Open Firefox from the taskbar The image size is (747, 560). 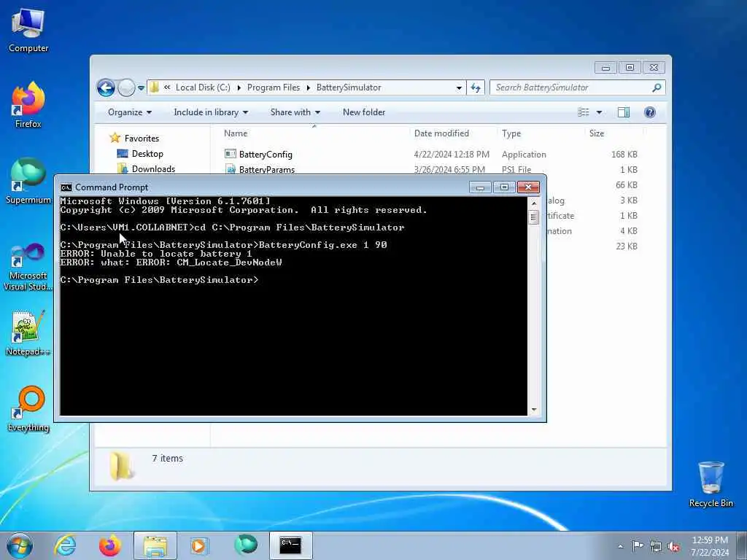[x=109, y=545]
